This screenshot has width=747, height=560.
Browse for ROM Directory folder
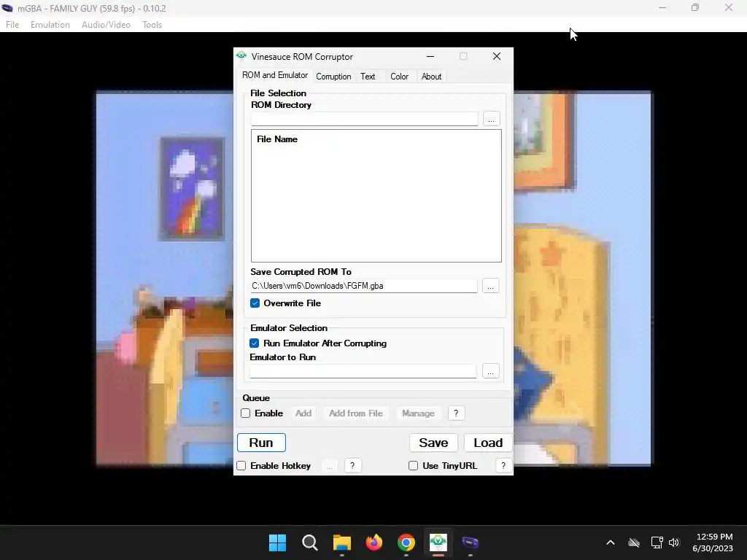pyautogui.click(x=491, y=119)
